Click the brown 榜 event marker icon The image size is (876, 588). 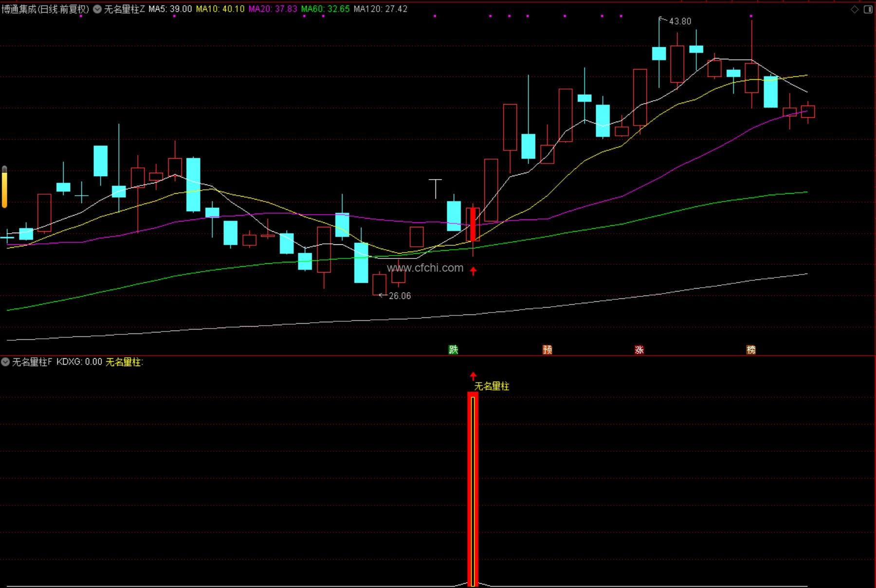coord(751,349)
